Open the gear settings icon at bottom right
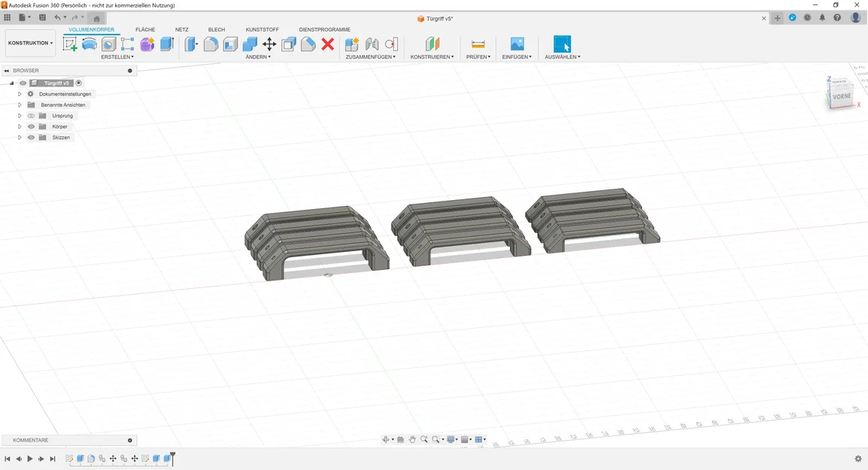 858,459
